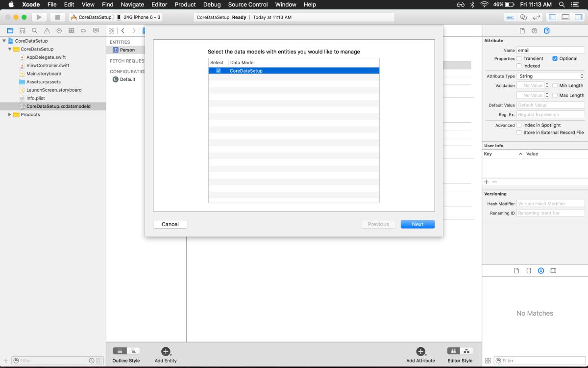
Task: Run the project with the Play button
Action: click(x=39, y=17)
